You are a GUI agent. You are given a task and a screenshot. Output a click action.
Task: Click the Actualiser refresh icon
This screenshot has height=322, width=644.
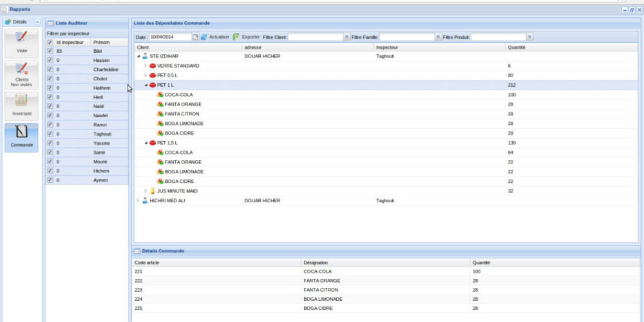(204, 37)
